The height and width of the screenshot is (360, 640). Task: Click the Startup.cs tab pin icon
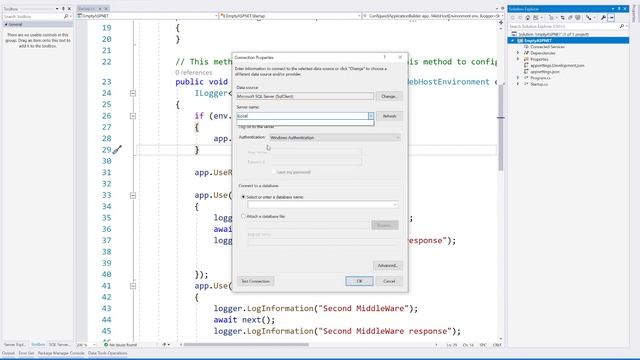coord(100,9)
